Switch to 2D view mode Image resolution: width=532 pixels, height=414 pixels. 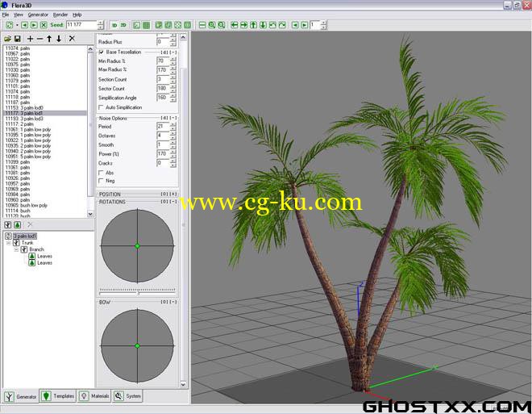tap(123, 25)
